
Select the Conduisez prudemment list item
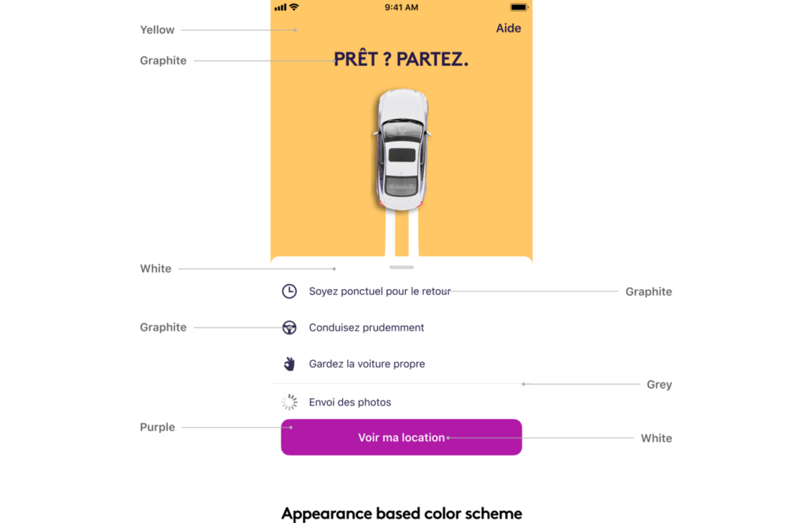(366, 328)
